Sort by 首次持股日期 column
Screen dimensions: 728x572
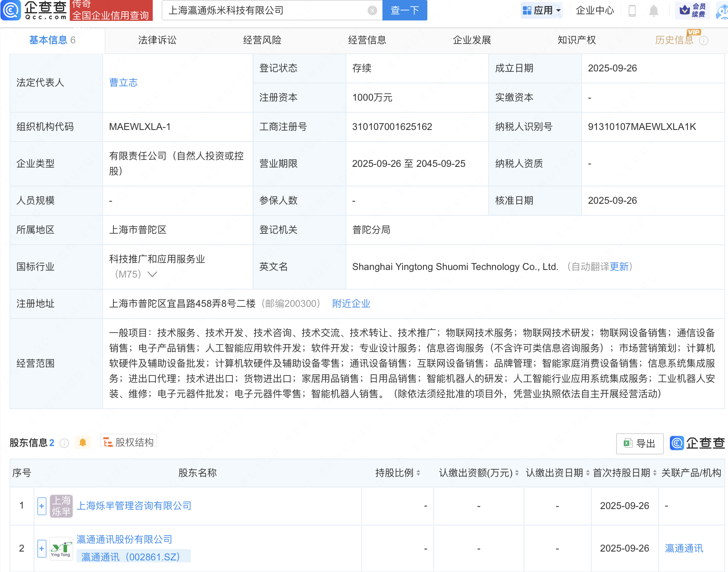click(655, 473)
